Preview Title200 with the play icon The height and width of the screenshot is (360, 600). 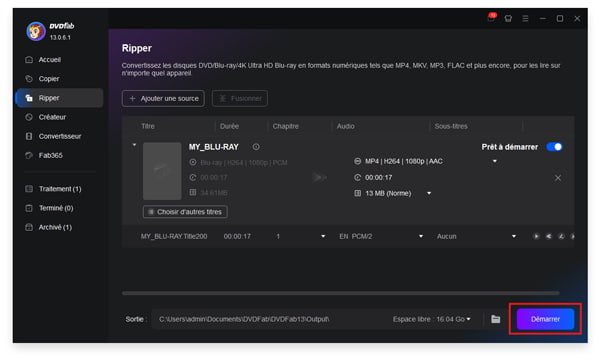[x=536, y=236]
